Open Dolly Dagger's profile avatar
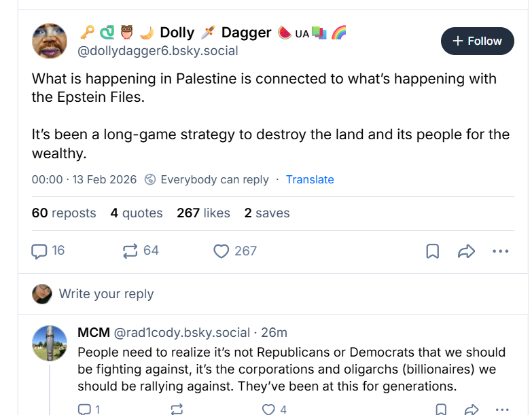 (x=49, y=41)
